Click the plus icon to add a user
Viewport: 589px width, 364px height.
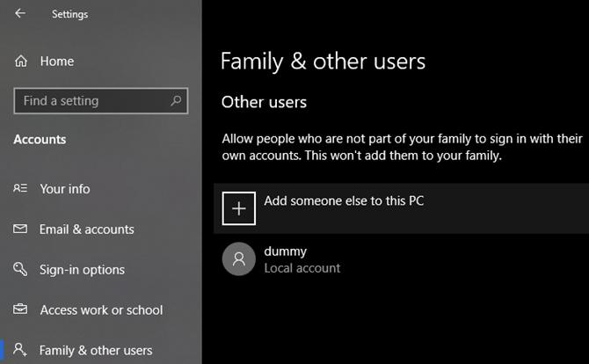[x=239, y=208]
